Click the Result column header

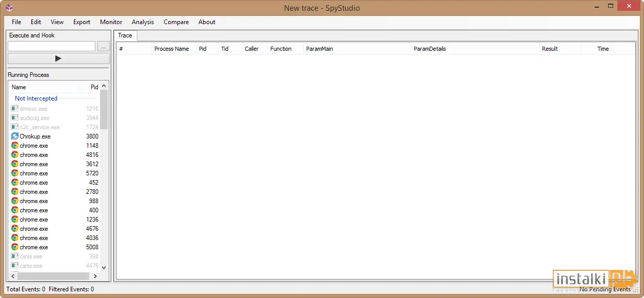560,49
